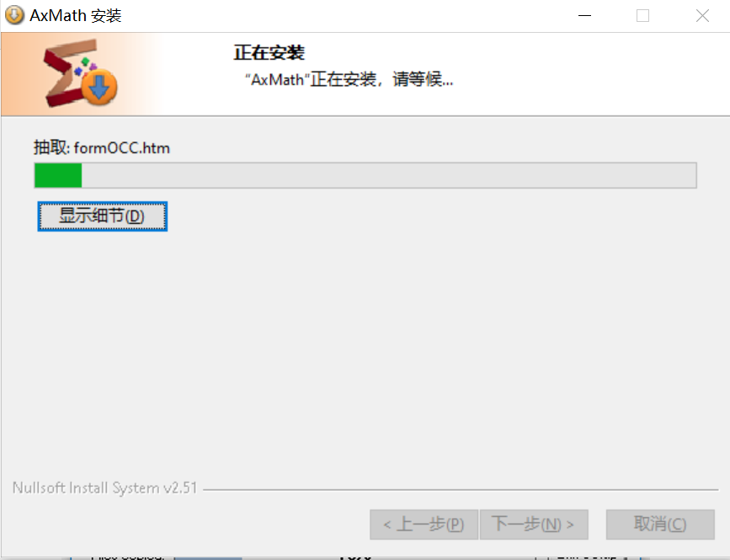Click the AxMath sigma logo in header
The image size is (730, 560).
pos(80,73)
